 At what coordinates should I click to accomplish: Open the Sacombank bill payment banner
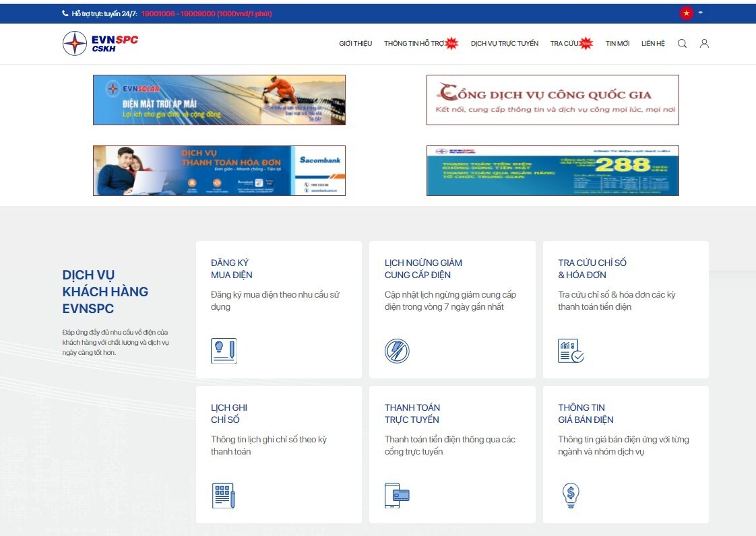(x=219, y=170)
